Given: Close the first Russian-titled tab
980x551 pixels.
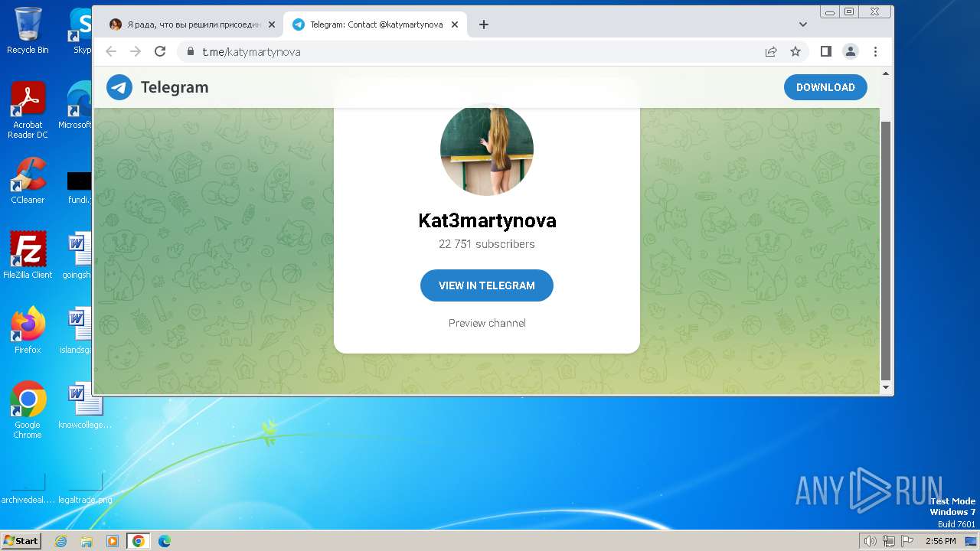Looking at the screenshot, I should [272, 24].
